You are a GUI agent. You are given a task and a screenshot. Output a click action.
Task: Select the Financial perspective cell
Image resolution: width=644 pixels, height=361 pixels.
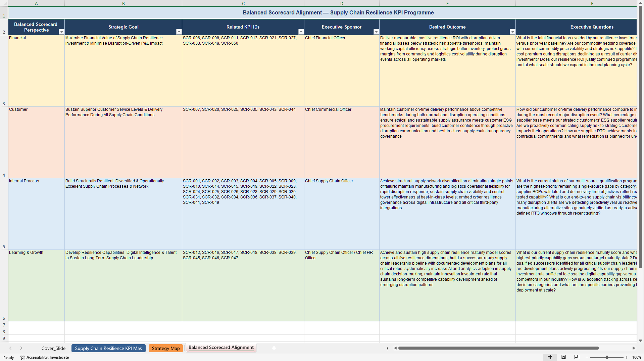click(x=36, y=71)
